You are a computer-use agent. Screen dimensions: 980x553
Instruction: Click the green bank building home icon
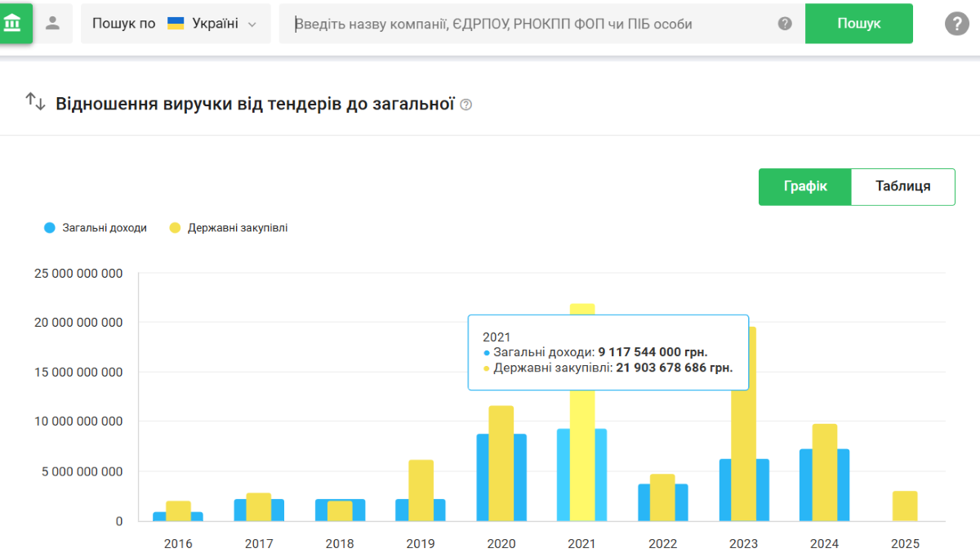point(13,23)
